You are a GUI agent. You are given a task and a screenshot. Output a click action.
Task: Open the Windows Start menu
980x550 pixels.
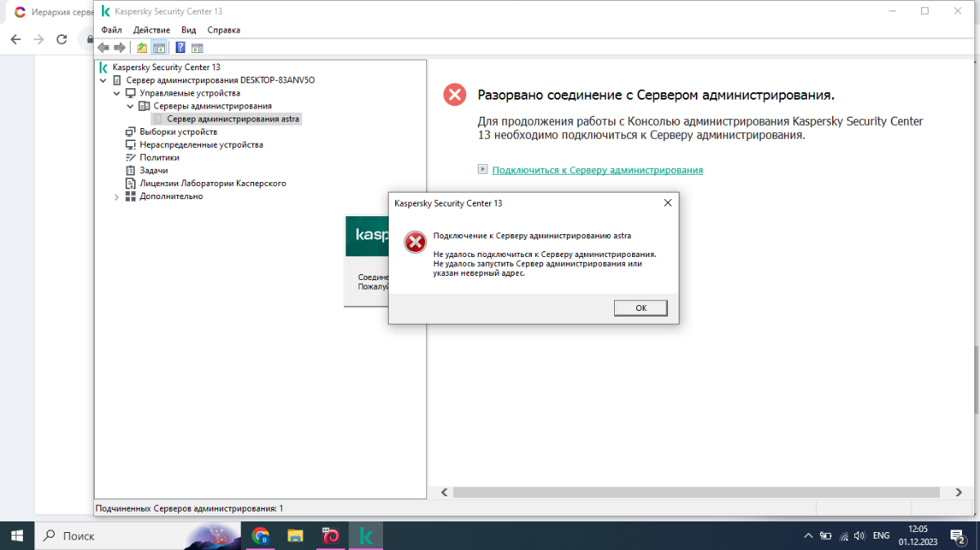coord(17,536)
